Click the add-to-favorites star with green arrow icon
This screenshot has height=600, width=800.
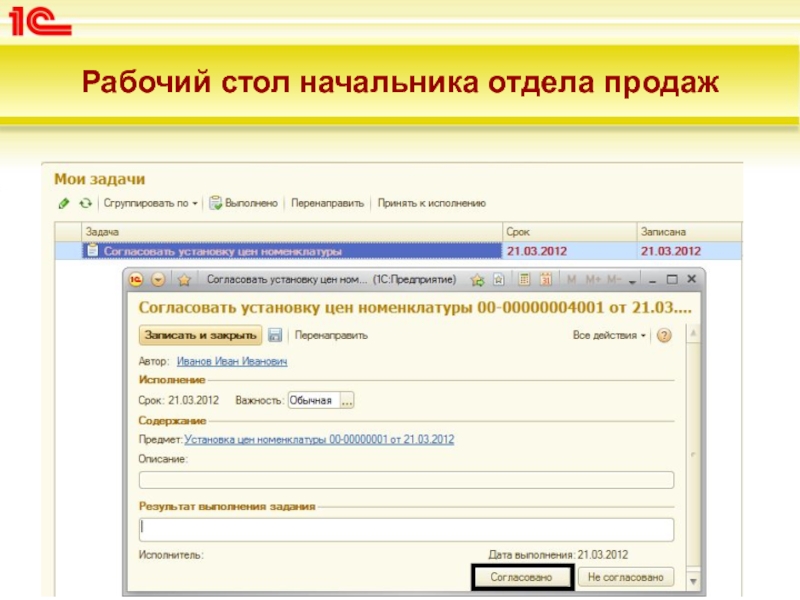(478, 280)
